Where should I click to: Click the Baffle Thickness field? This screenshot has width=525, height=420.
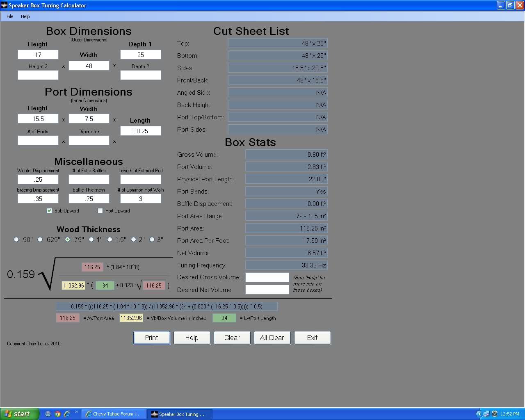point(89,199)
